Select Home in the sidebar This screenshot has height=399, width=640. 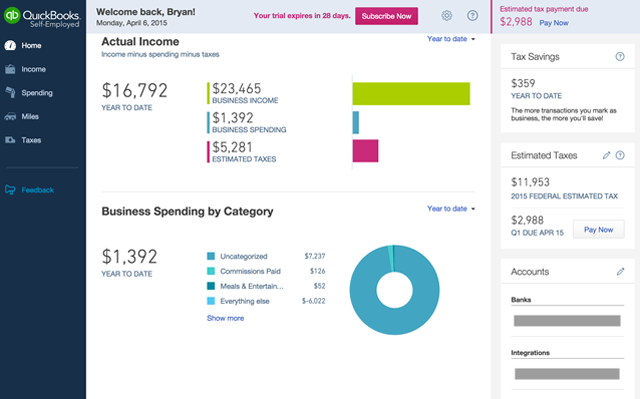tap(31, 46)
